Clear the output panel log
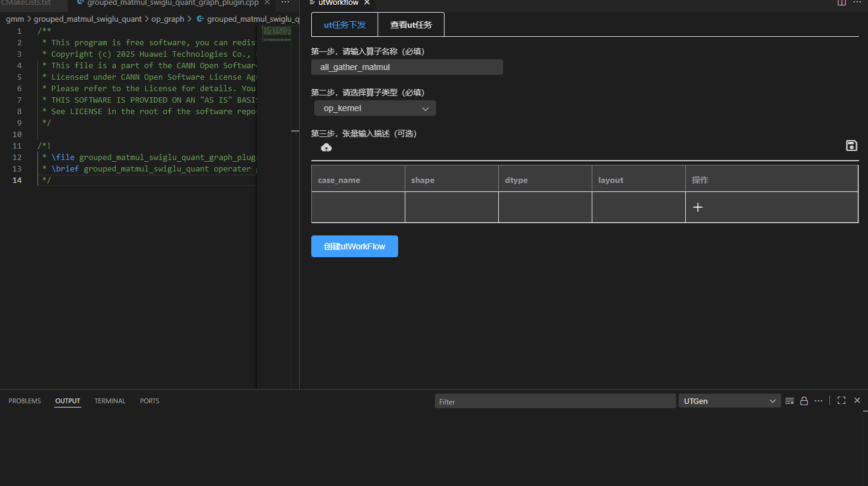Image resolution: width=868 pixels, height=486 pixels. pos(789,401)
